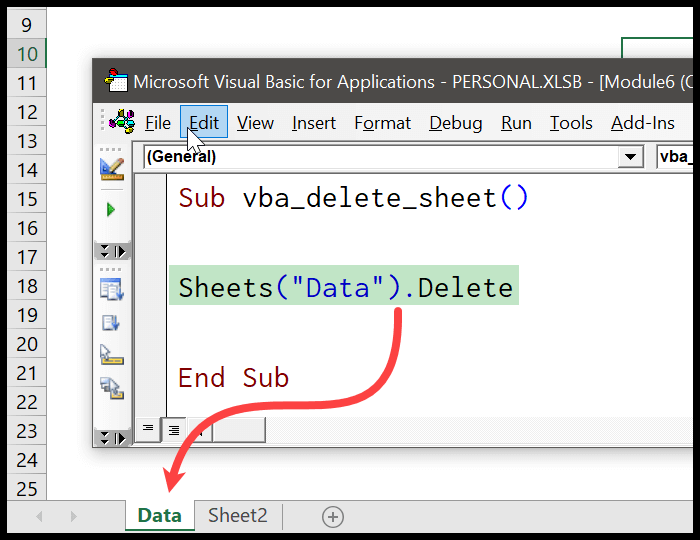Toggle Procedure View button at code pane bottom
Image resolution: width=700 pixels, height=540 pixels.
coord(148,430)
